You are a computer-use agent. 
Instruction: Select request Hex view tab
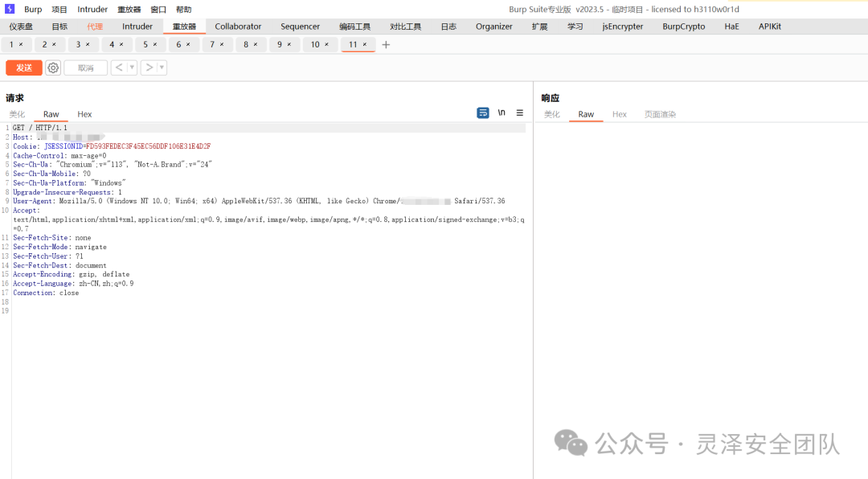84,114
